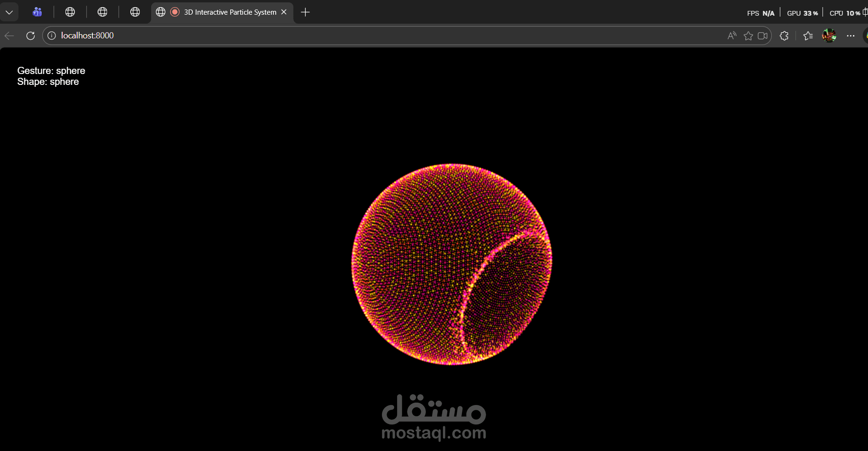Click the recording indicator on active tab
868x451 pixels.
click(x=175, y=12)
